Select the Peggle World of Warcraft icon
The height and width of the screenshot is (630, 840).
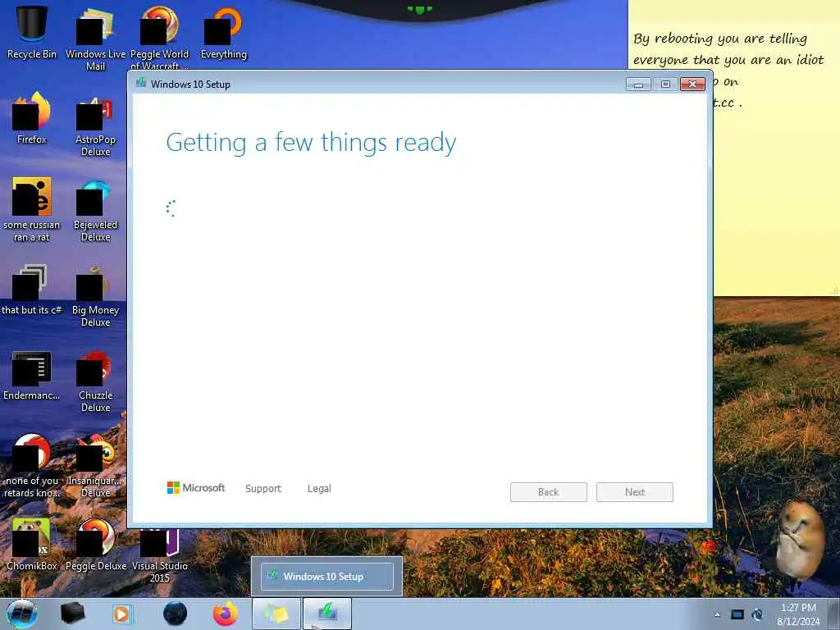(160, 39)
